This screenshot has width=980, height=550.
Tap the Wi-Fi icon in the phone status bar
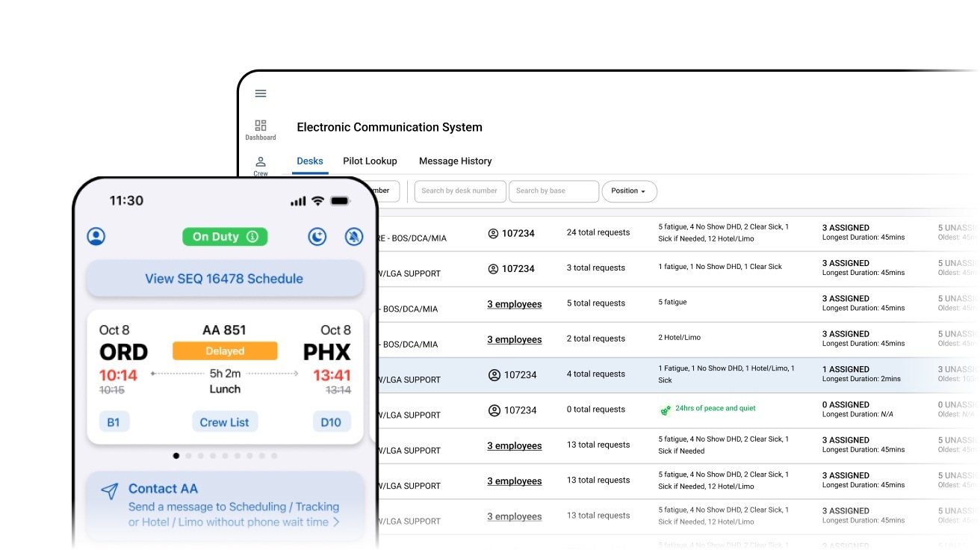click(317, 201)
